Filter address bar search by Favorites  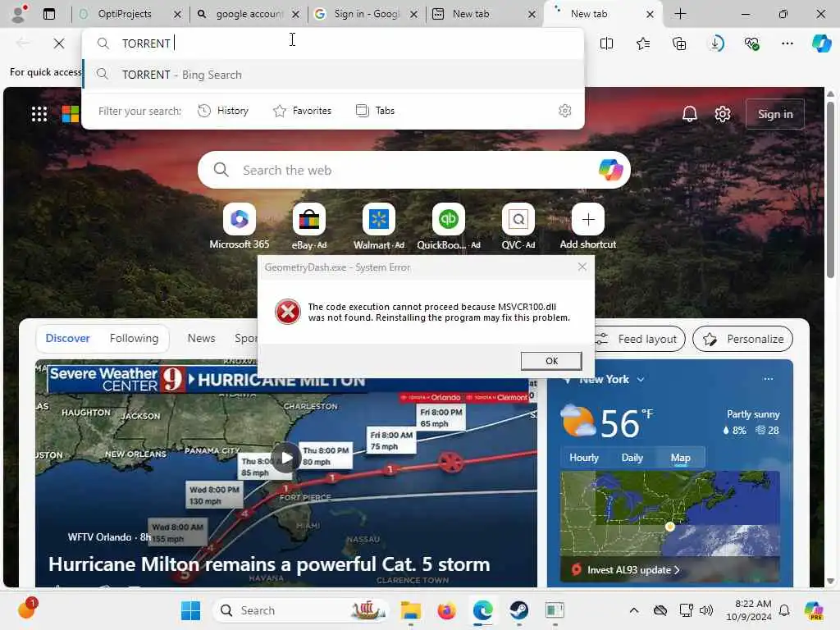pos(303,111)
